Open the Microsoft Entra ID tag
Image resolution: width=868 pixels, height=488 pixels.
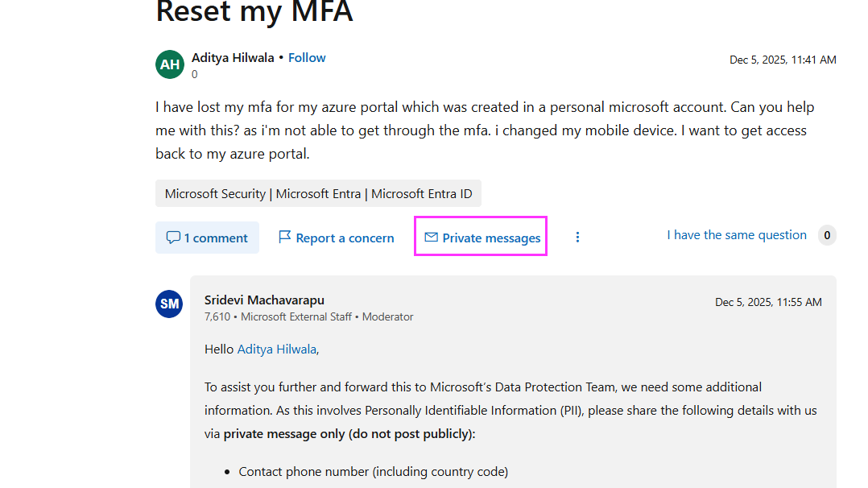421,192
